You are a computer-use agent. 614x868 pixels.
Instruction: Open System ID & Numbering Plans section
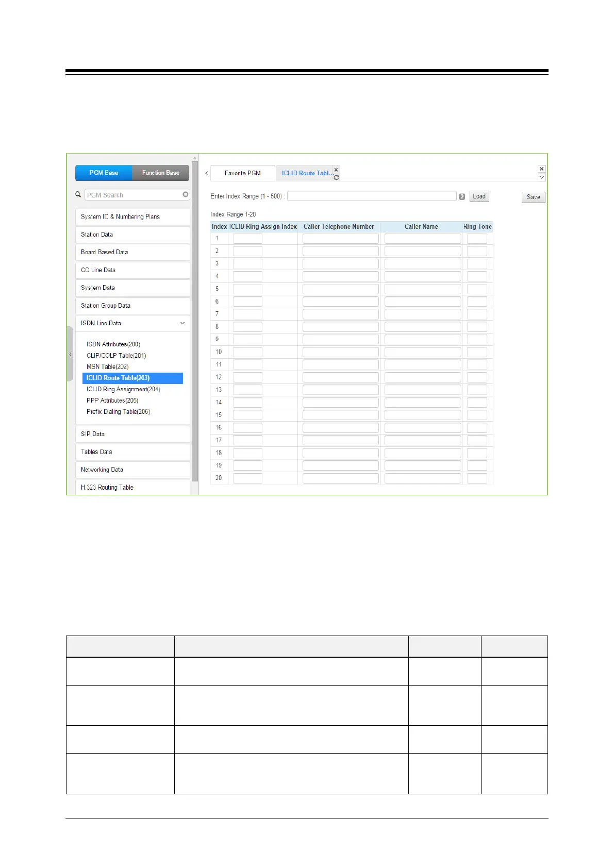(132, 217)
